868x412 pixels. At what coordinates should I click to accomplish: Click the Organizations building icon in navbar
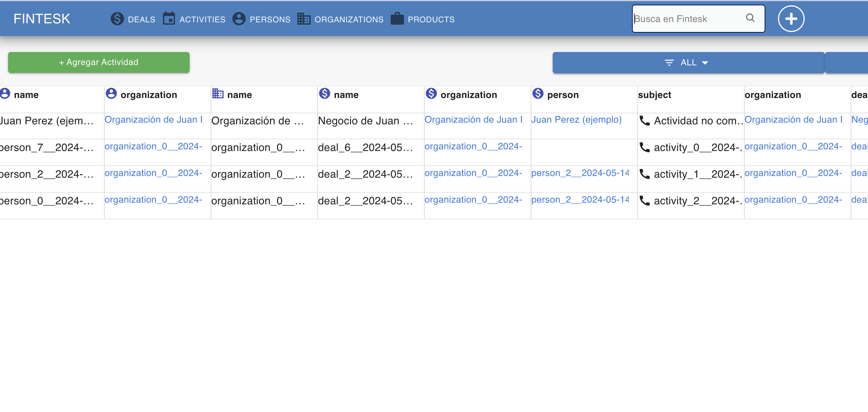[304, 19]
